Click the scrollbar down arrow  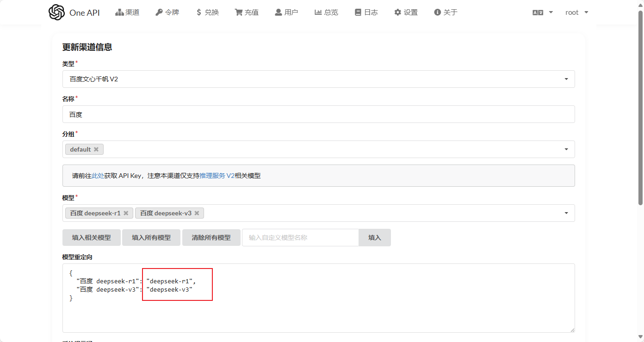pyautogui.click(x=641, y=338)
